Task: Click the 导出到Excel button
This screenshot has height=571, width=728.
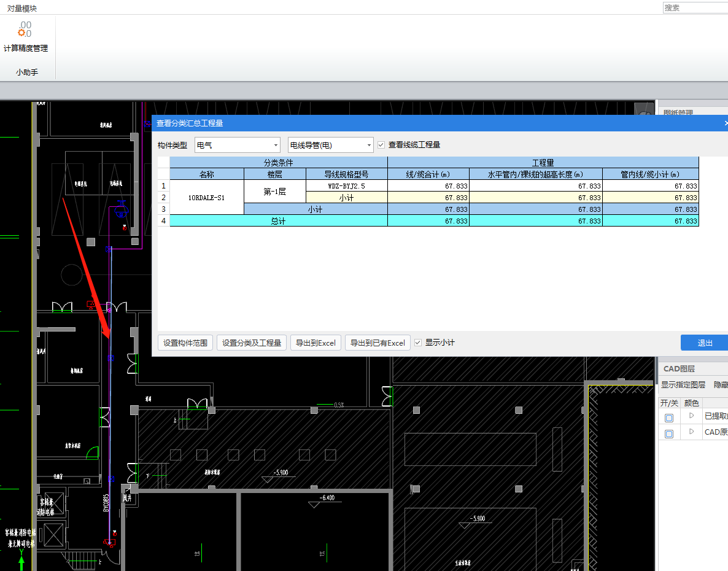Action: click(316, 343)
